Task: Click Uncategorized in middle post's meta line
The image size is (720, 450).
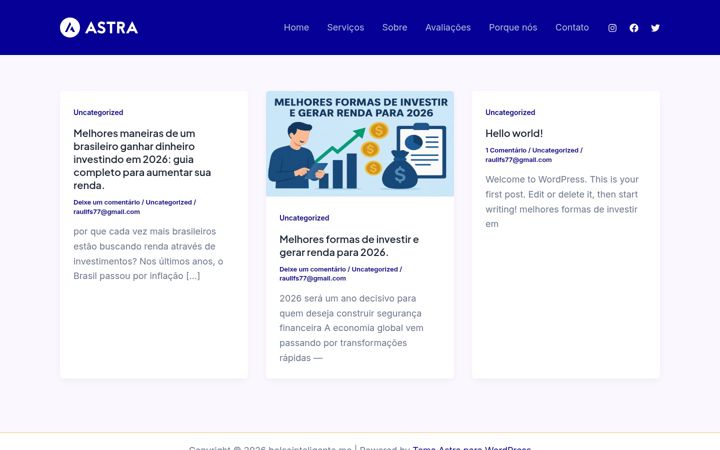Action: (x=374, y=269)
